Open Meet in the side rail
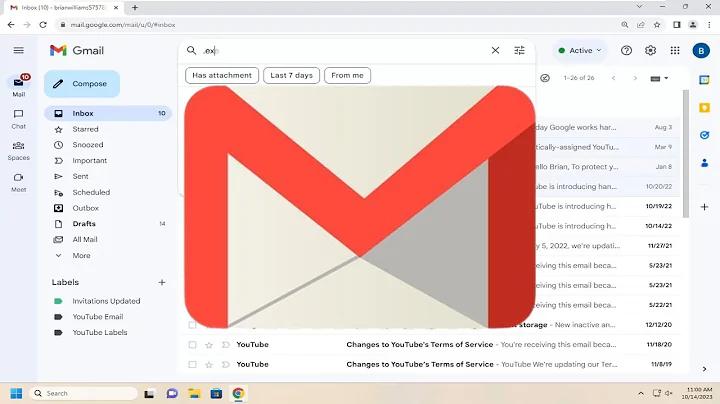Viewport: 720px width, 404px height. 18,182
